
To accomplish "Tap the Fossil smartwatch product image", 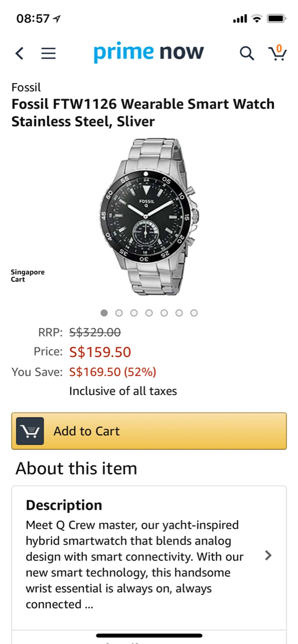I will coord(149,217).
